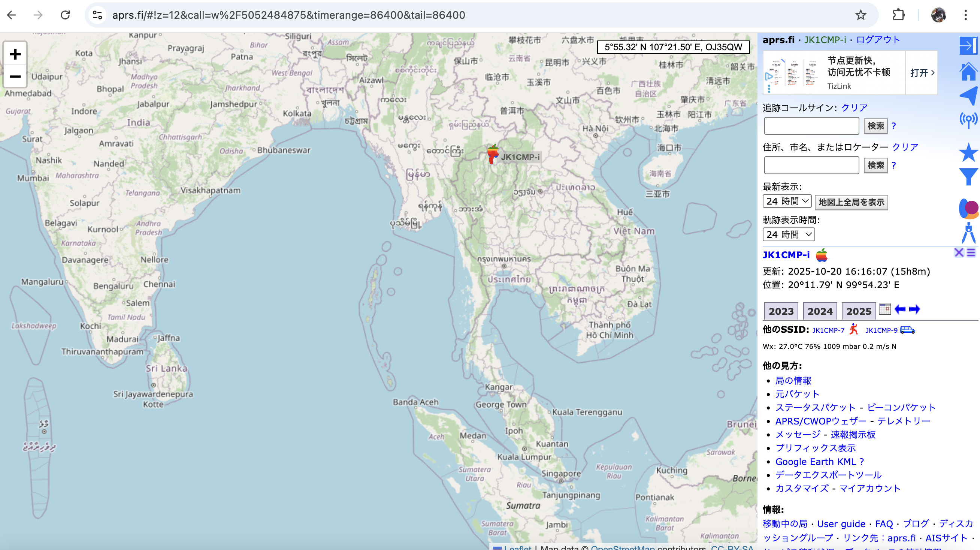This screenshot has height=550, width=980.
Task: Zoom in the map with plus button
Action: pyautogui.click(x=15, y=54)
